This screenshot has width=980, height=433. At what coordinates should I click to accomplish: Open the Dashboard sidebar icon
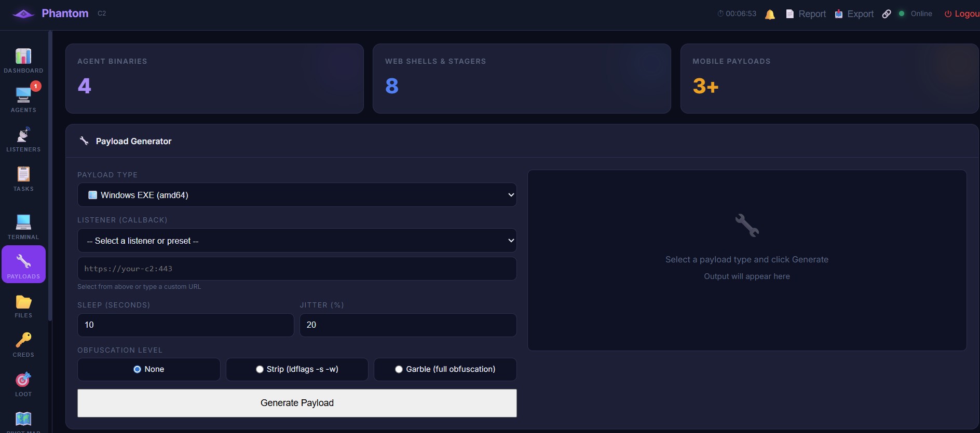[23, 56]
